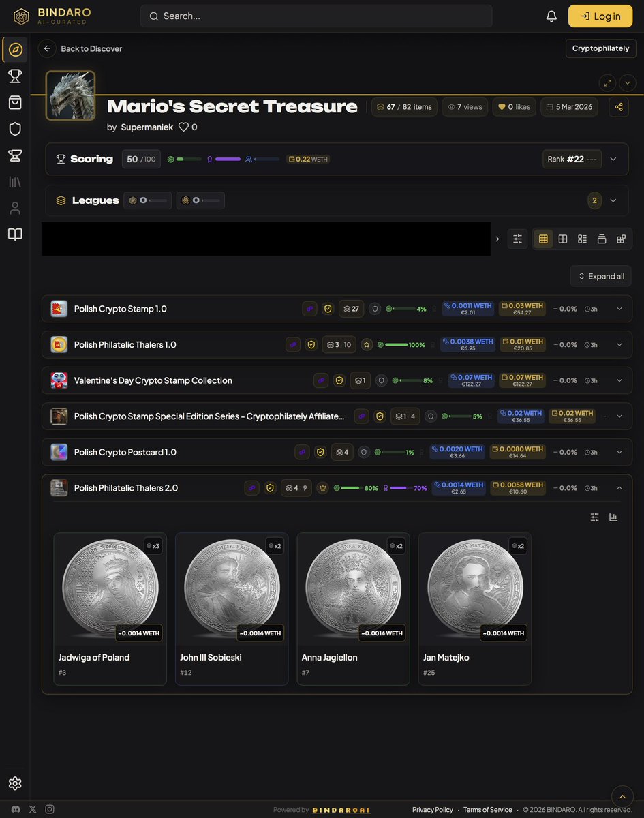Open the user profile icon in sidebar
Image resolution: width=644 pixels, height=818 pixels.
click(15, 208)
